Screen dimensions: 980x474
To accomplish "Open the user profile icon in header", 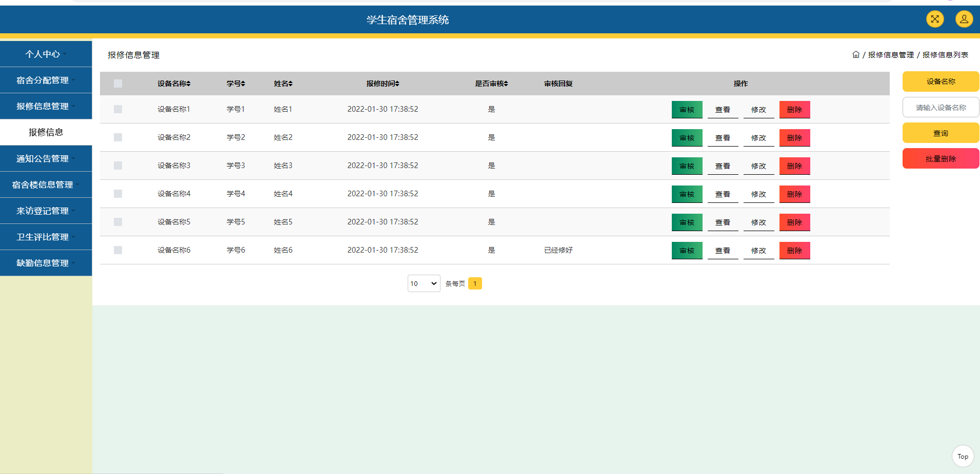I will pyautogui.click(x=964, y=19).
